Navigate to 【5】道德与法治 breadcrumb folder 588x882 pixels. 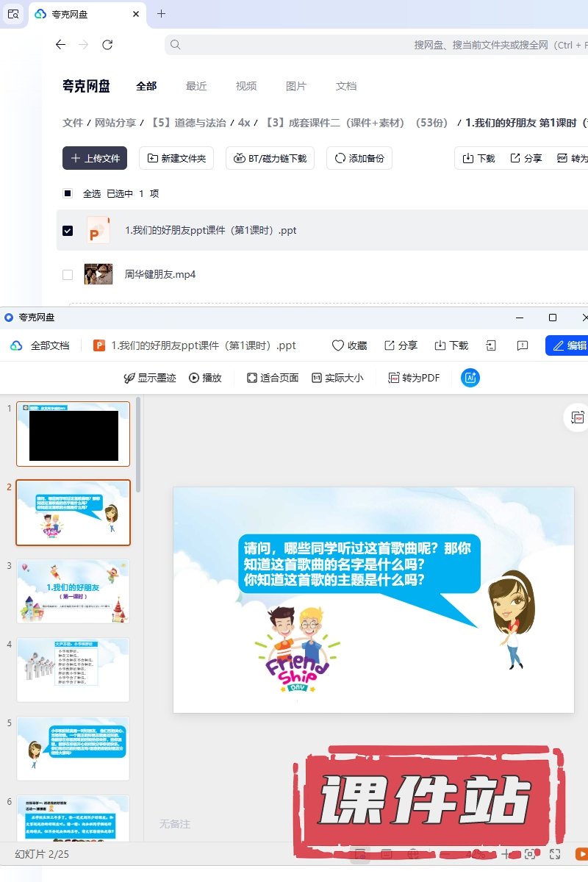tap(189, 123)
